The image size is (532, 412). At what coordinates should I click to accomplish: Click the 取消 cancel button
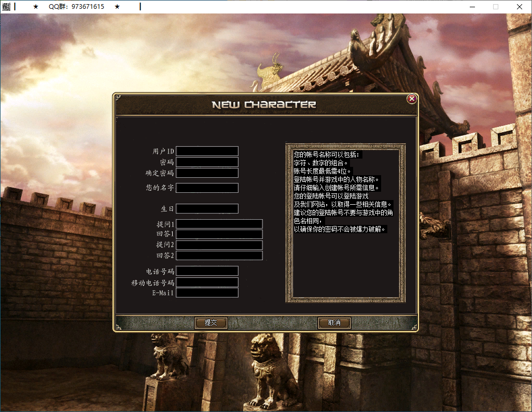(334, 323)
